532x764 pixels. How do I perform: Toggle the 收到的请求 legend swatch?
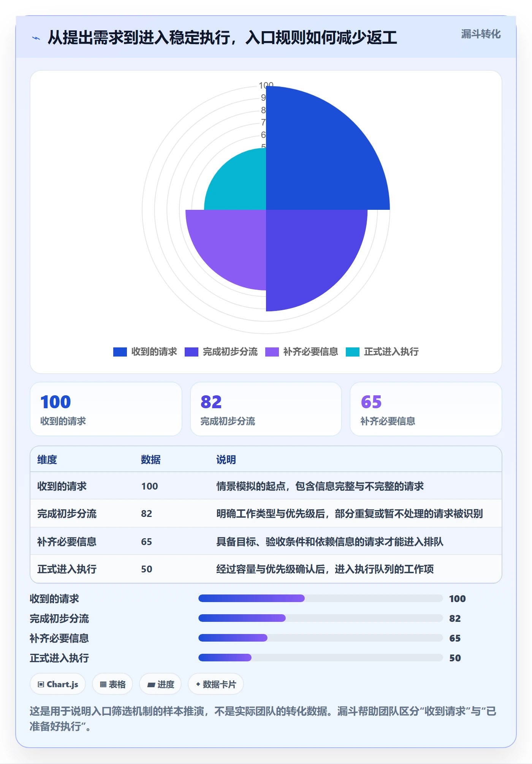(120, 352)
